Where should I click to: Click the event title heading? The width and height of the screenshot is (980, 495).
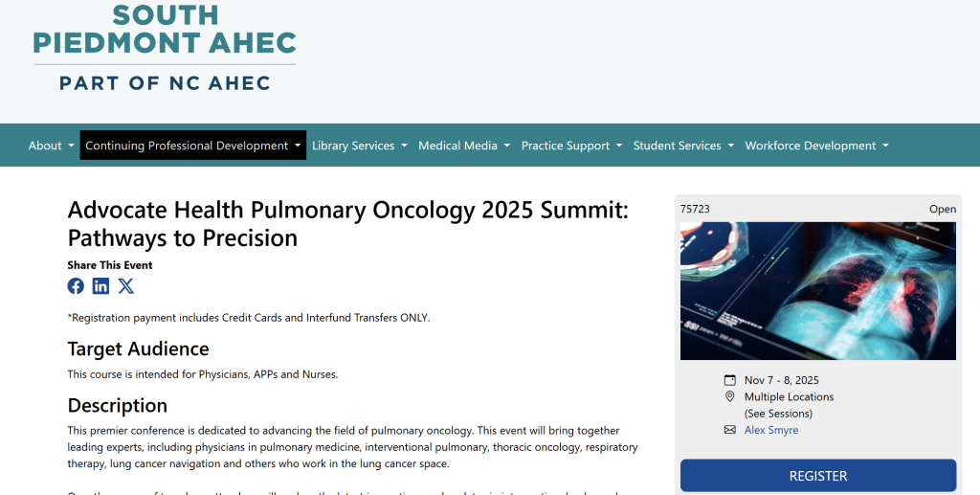tap(348, 224)
